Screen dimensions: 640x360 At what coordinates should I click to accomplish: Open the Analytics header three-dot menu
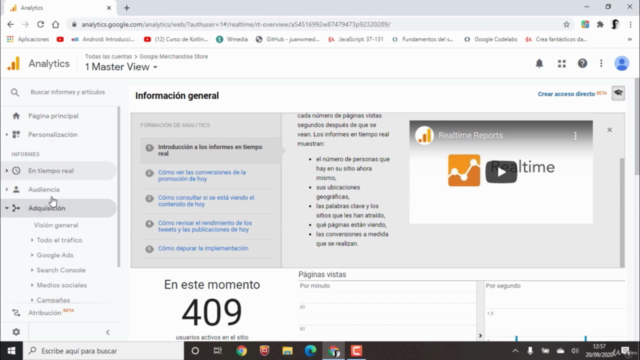pos(601,63)
